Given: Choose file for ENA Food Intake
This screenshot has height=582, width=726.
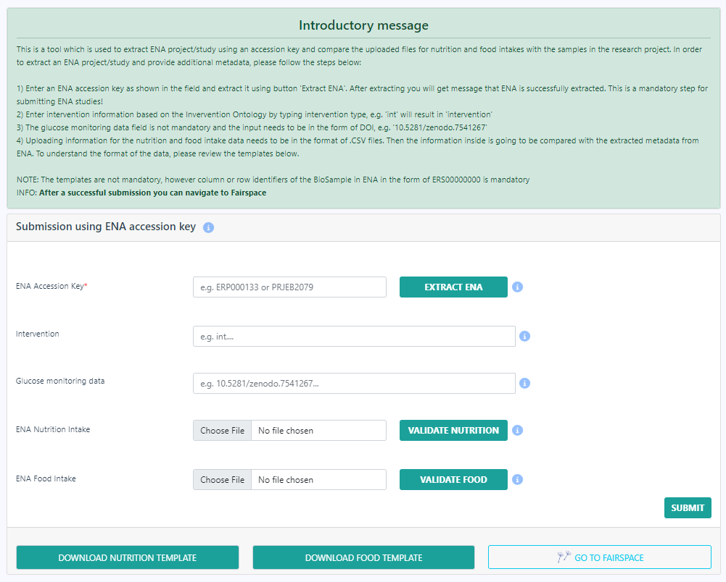Looking at the screenshot, I should click(222, 480).
